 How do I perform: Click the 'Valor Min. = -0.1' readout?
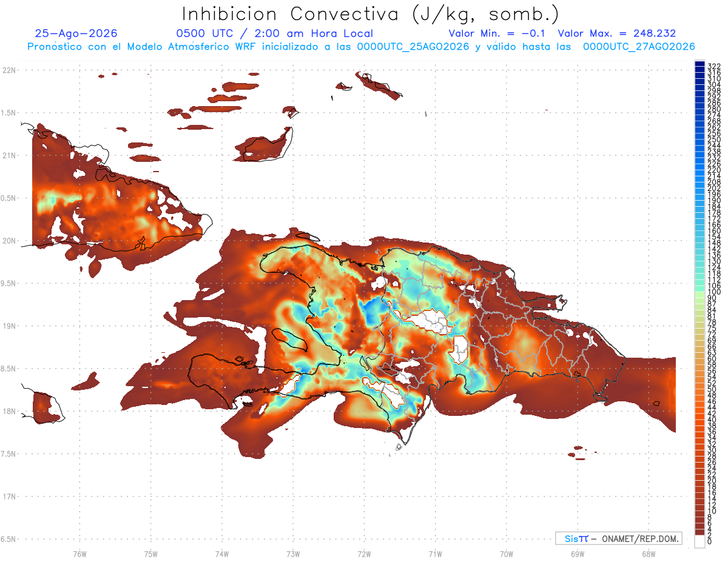[497, 34]
